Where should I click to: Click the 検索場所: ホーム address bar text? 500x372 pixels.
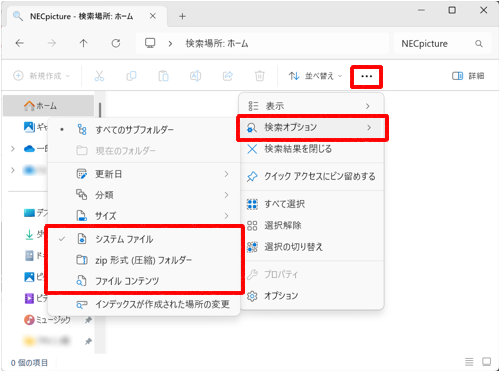[217, 43]
